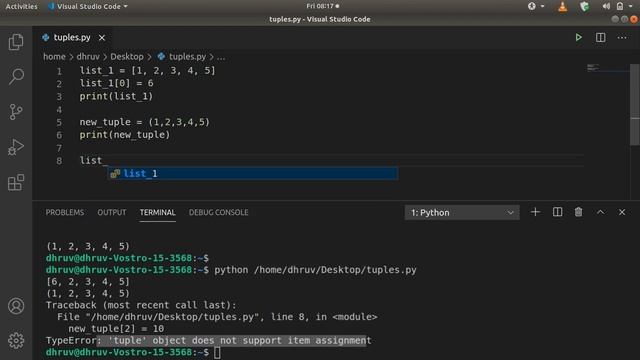Click the TypeError message in terminal
This screenshot has height=360, width=640.
tap(209, 340)
